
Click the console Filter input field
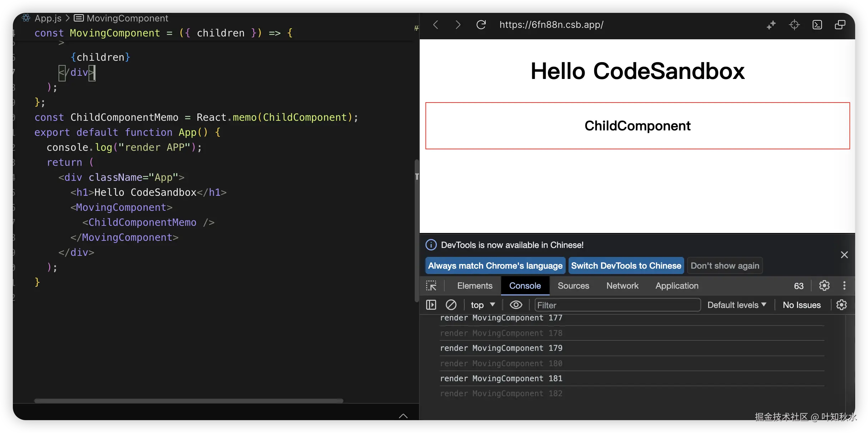click(617, 305)
